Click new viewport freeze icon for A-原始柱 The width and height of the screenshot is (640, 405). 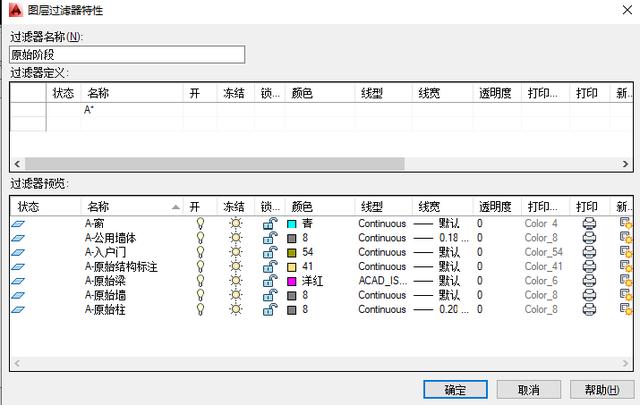(x=626, y=309)
